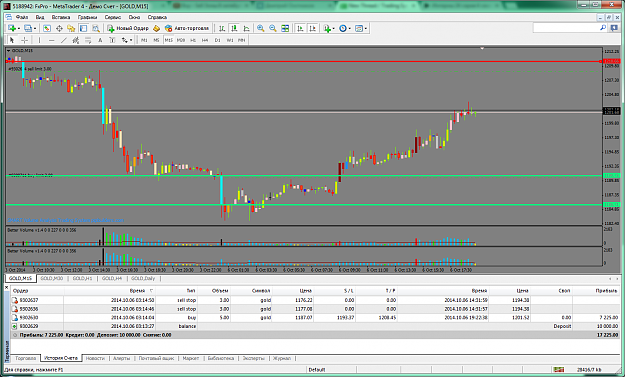Expand the Arrows objects dropdown
The image size is (625, 377).
point(131,40)
